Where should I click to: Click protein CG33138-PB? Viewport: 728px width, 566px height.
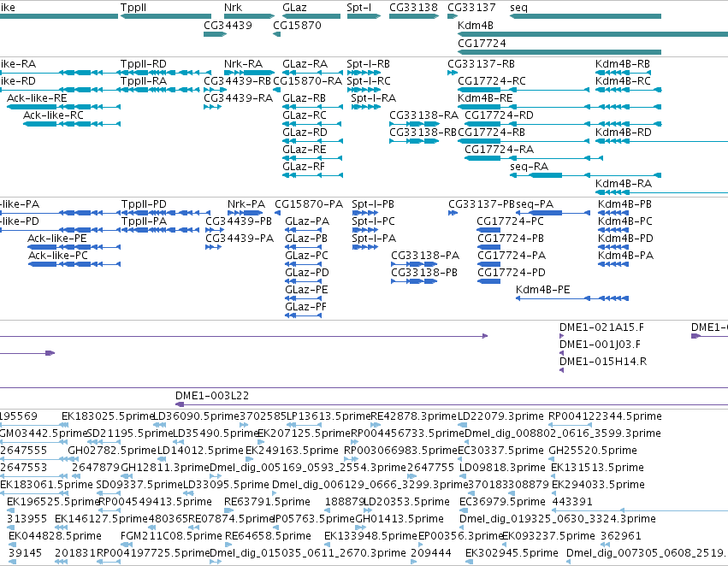point(414,281)
